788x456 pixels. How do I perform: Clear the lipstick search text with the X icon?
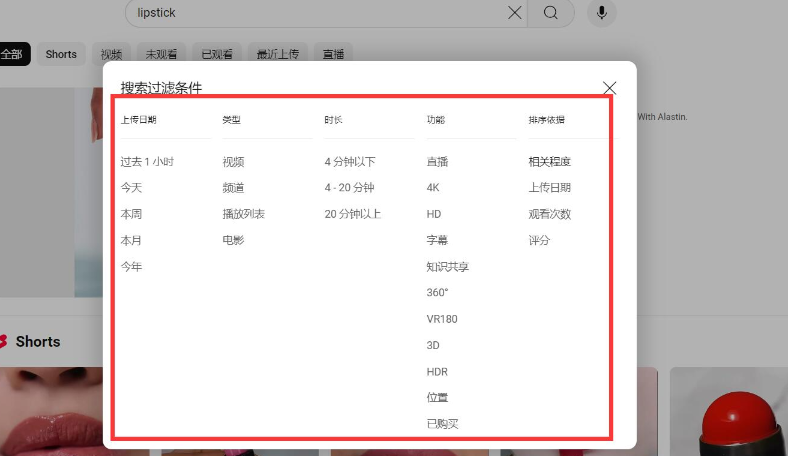tap(515, 13)
